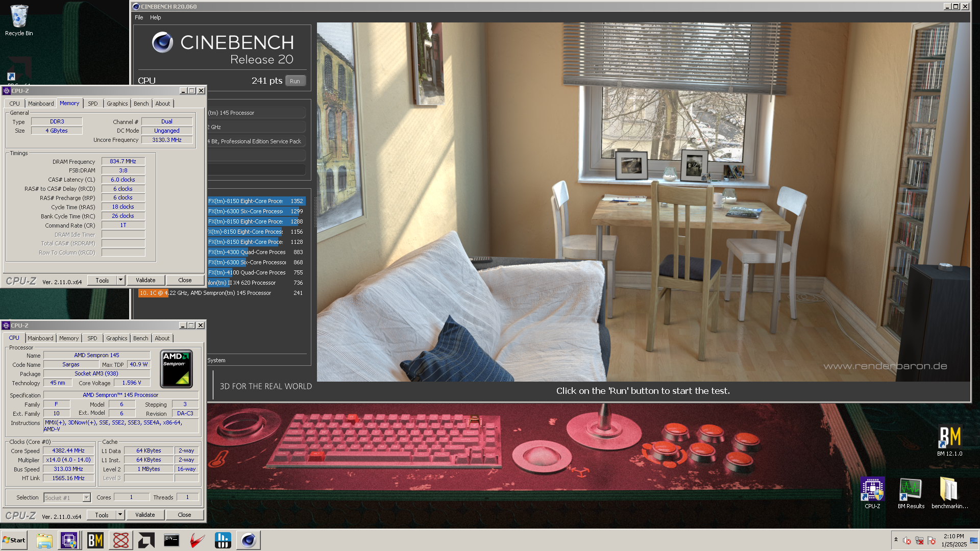Click the red V-shaped taskbar icon
Viewport: 980px width, 551px height.
click(197, 540)
